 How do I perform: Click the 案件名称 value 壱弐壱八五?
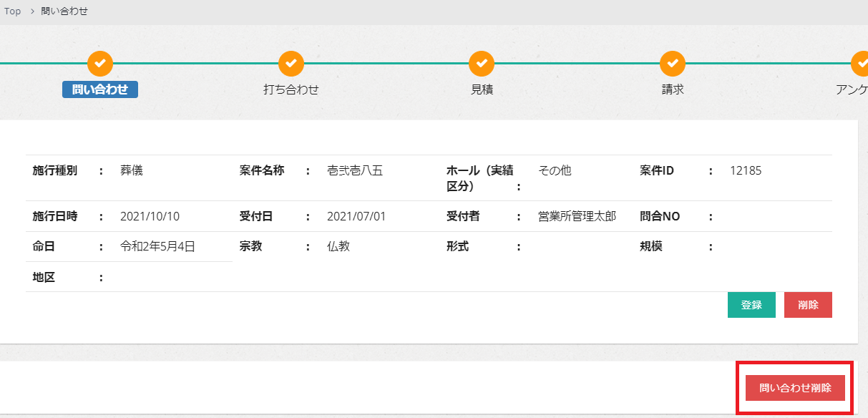355,171
